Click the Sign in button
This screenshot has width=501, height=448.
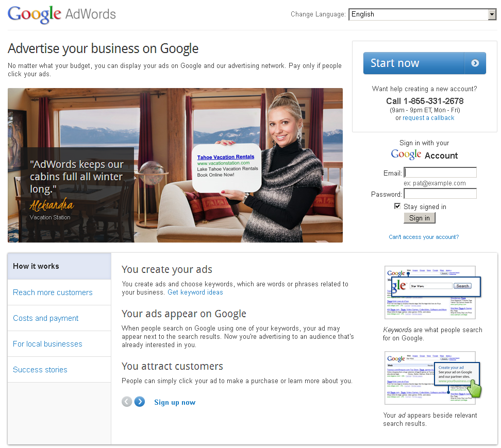coord(420,218)
